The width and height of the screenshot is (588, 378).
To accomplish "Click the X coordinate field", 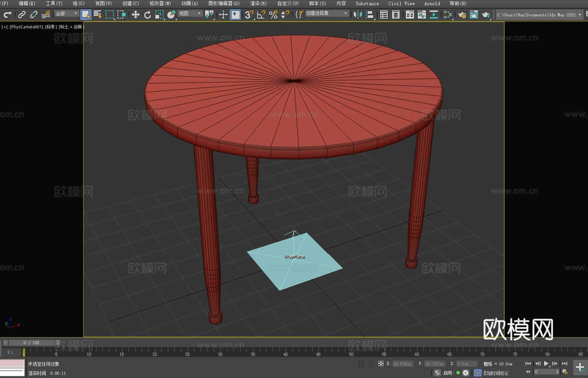I will (x=403, y=364).
